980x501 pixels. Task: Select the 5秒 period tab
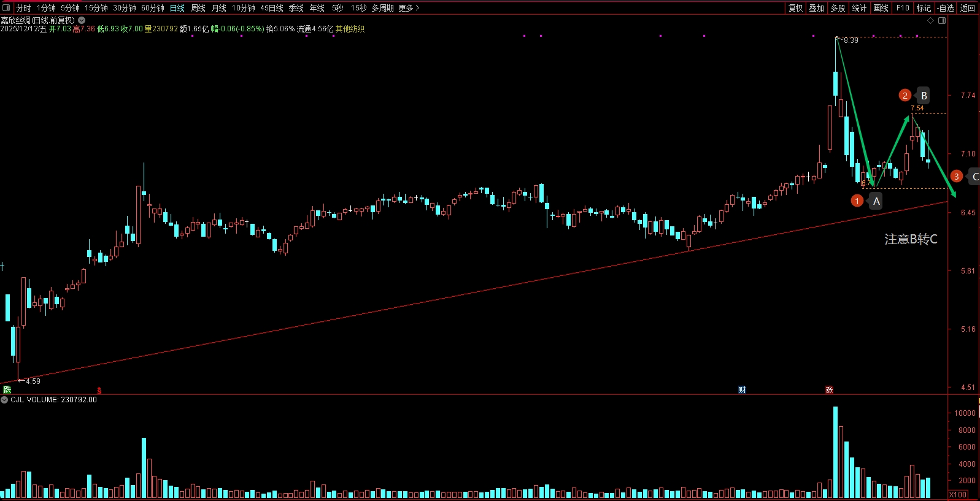pyautogui.click(x=338, y=8)
